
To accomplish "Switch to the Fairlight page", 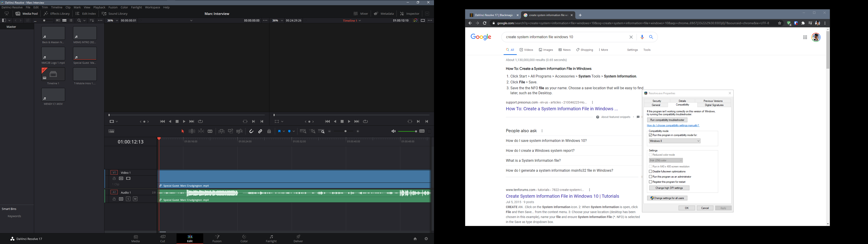I will pyautogui.click(x=271, y=239).
